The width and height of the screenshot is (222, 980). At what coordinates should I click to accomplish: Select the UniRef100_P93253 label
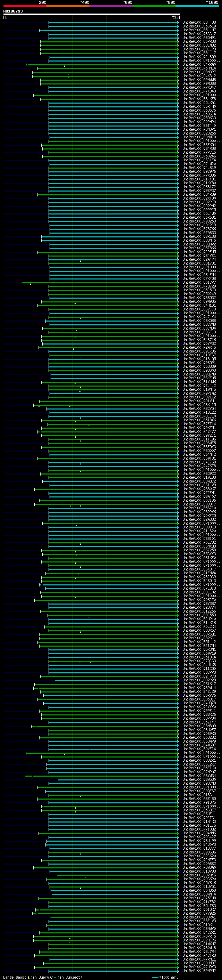pos(199,221)
